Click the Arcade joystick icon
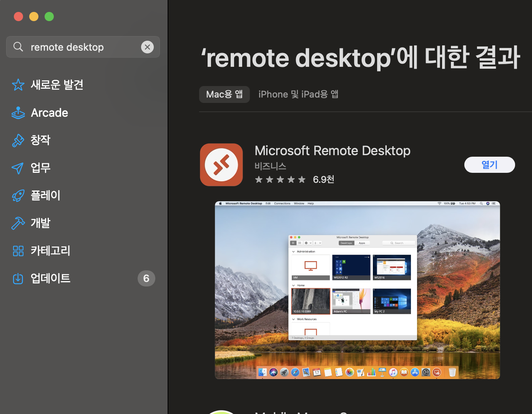Screen dimensions: 532x414 point(18,113)
